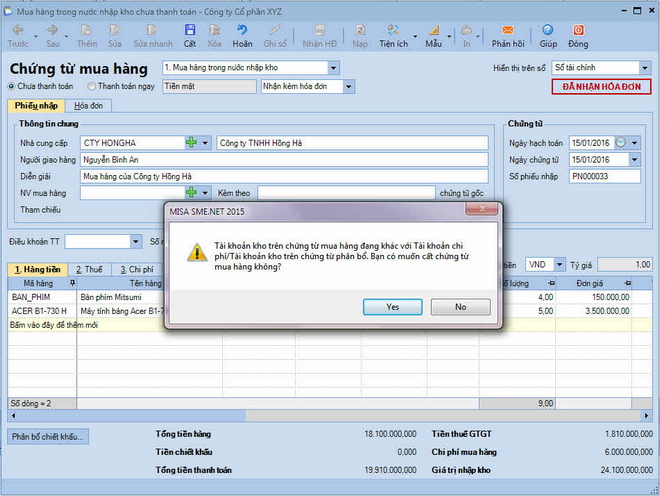Open Mẫu dropdown arrow
The image size is (660, 496).
(x=449, y=36)
